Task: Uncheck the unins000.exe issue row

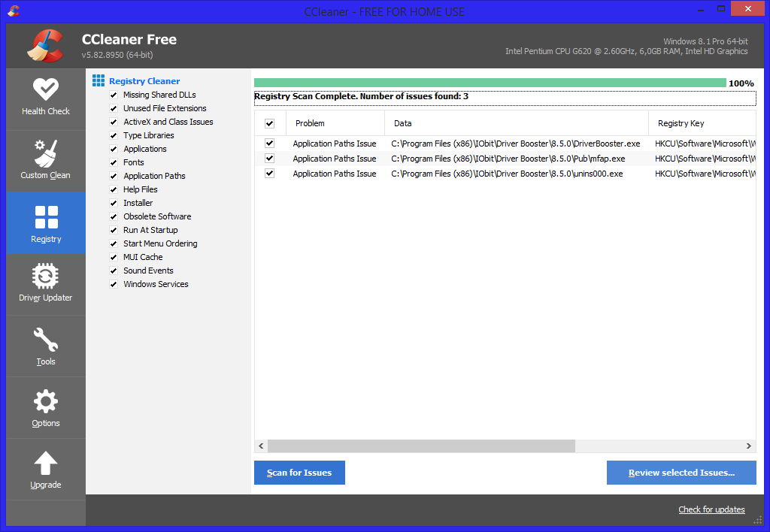Action: (x=270, y=174)
